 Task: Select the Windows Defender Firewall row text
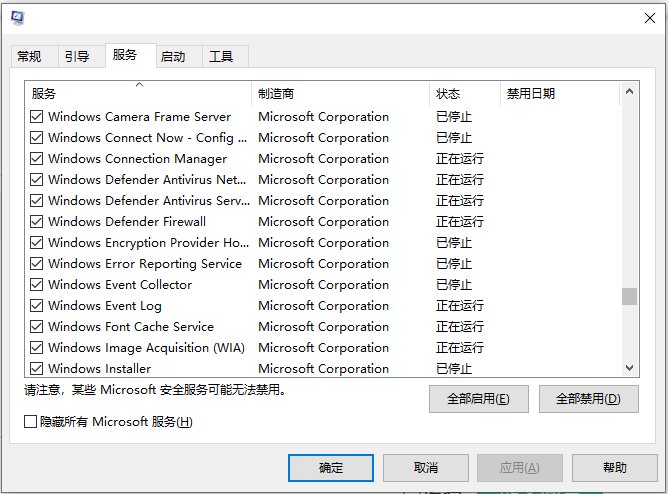(127, 221)
